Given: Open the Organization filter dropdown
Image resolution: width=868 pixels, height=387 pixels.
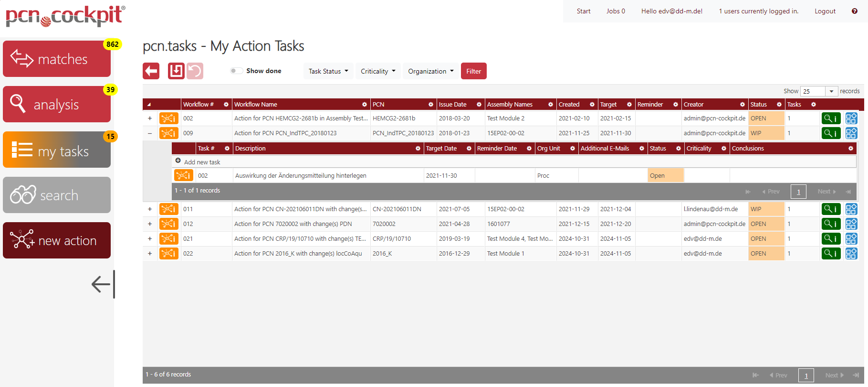Looking at the screenshot, I should pyautogui.click(x=430, y=71).
